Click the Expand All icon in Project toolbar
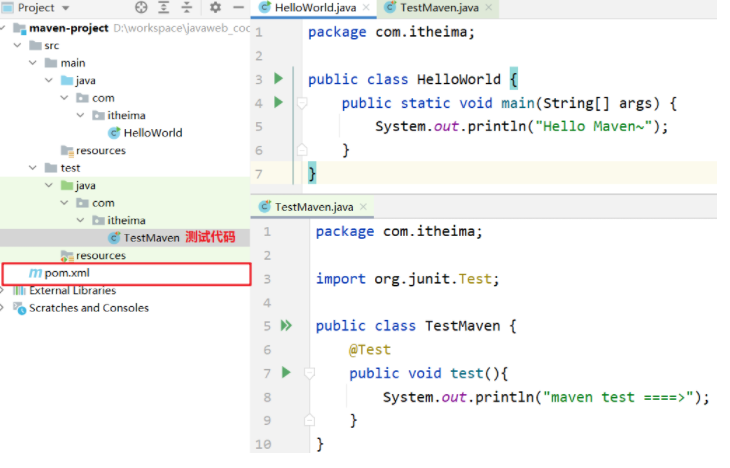This screenshot has width=730, height=468. tap(164, 7)
